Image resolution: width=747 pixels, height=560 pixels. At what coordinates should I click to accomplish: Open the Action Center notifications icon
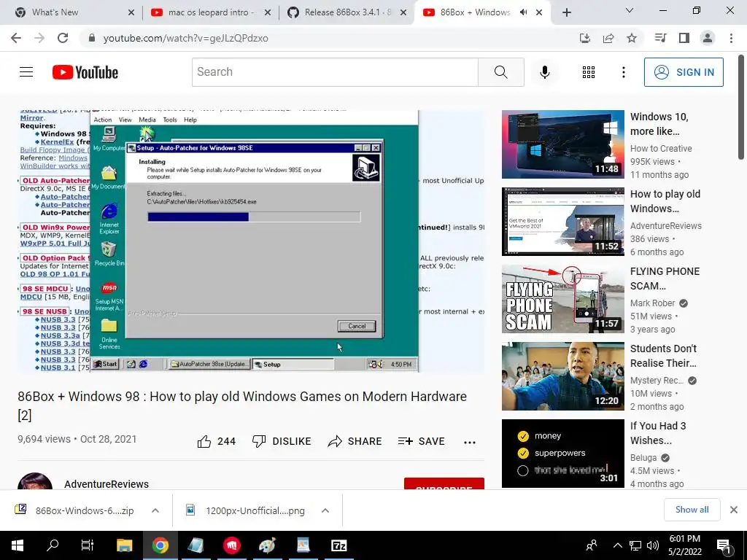click(x=724, y=545)
